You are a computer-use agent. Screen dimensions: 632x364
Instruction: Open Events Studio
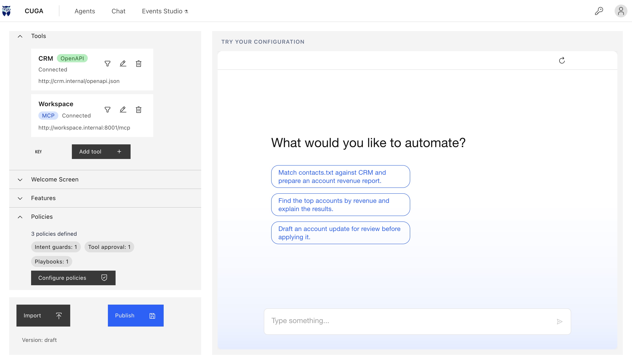(165, 11)
